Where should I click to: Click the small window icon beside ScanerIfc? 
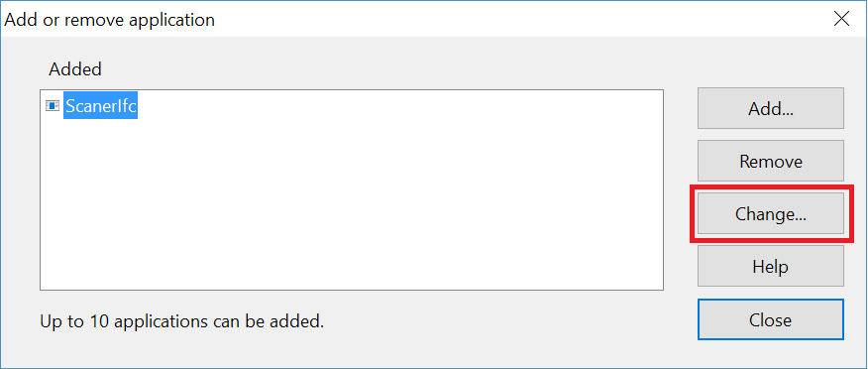(x=53, y=106)
